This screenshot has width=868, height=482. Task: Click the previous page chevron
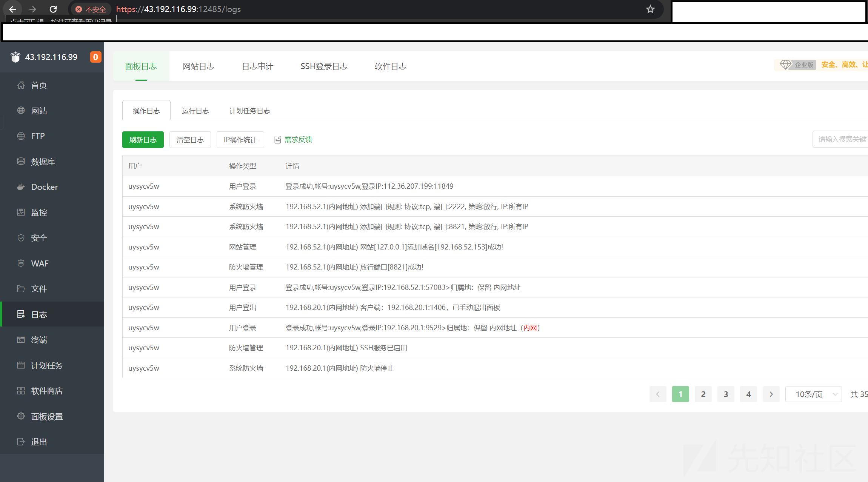coord(658,394)
